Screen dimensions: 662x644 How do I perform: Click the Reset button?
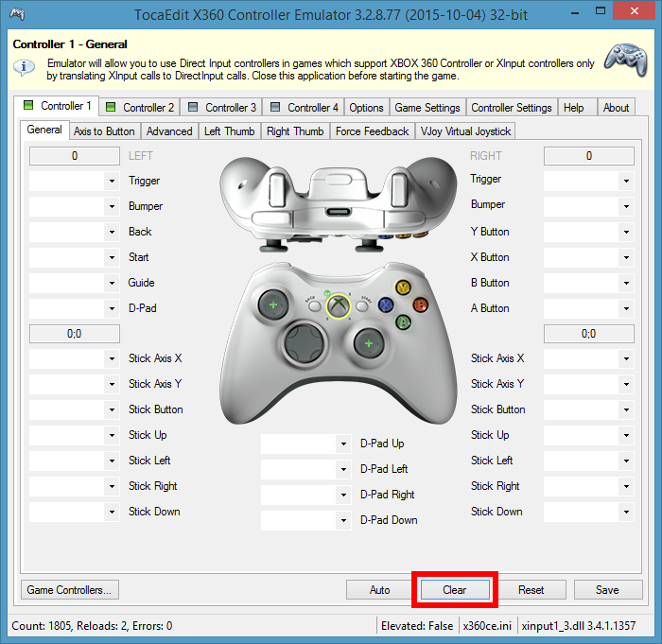(x=531, y=589)
